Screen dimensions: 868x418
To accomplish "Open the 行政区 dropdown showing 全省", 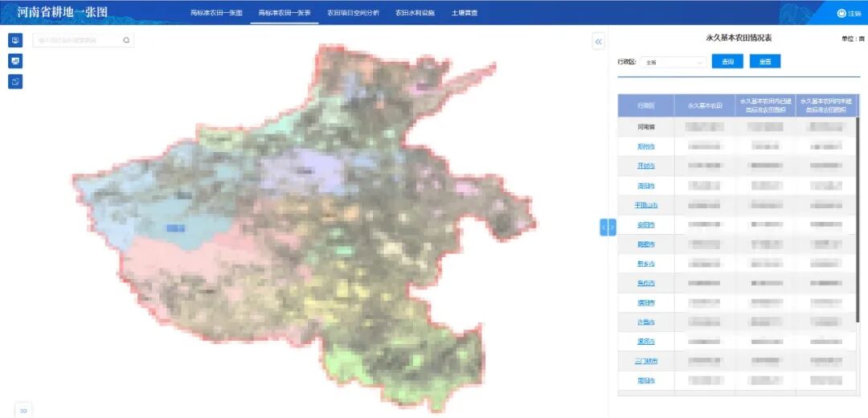I will click(674, 63).
